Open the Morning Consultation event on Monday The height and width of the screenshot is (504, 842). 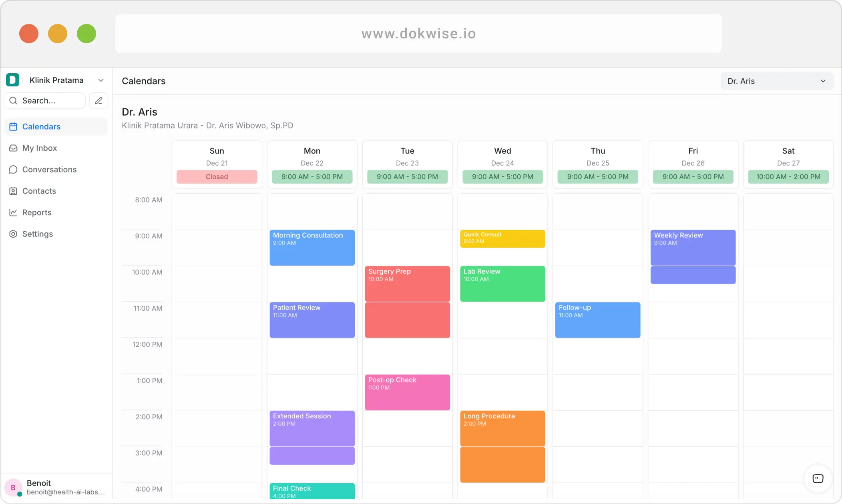tap(312, 247)
